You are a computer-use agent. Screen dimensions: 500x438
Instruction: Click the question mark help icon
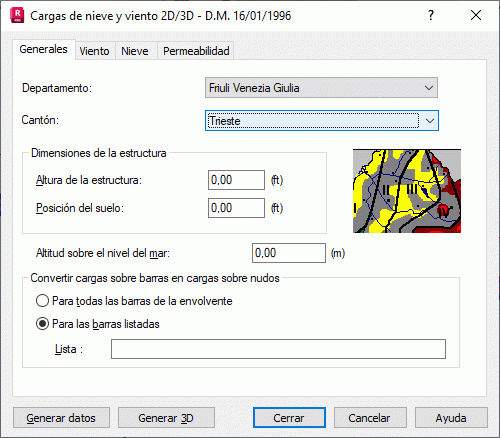(x=431, y=15)
